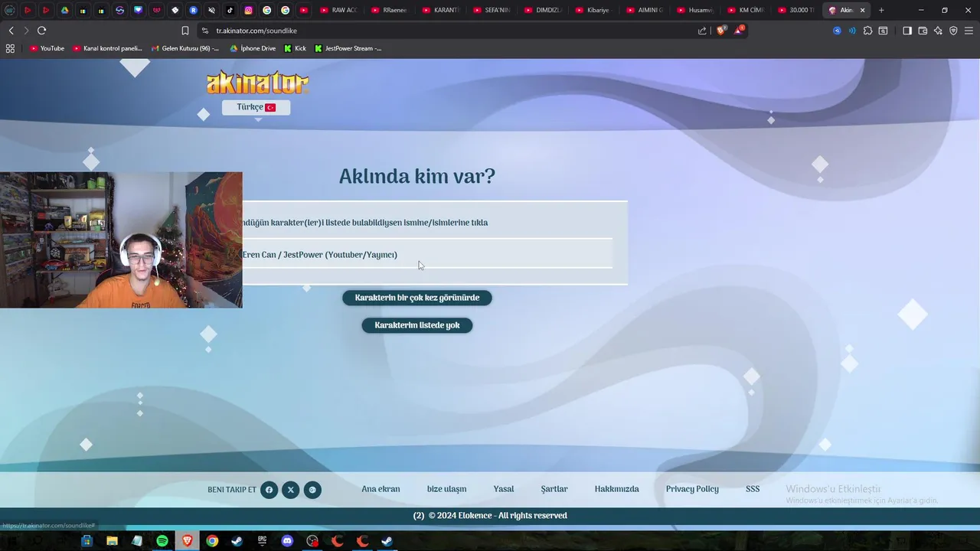Open the Şartlar footer link
This screenshot has height=551, width=980.
[554, 489]
